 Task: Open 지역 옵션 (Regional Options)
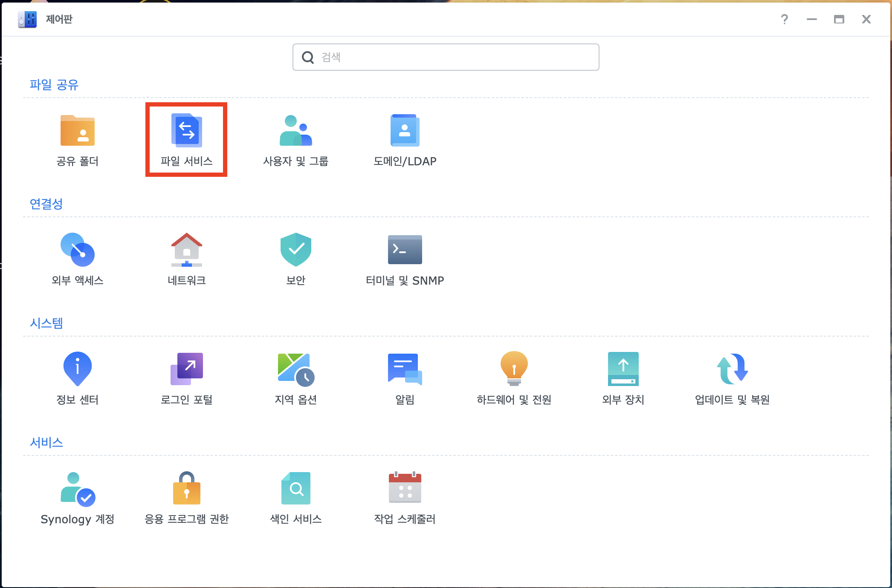point(295,369)
